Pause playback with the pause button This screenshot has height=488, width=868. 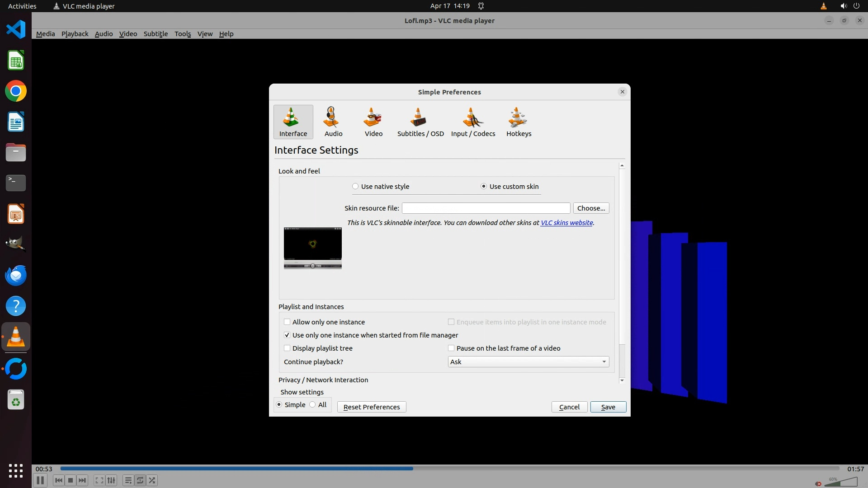40,480
